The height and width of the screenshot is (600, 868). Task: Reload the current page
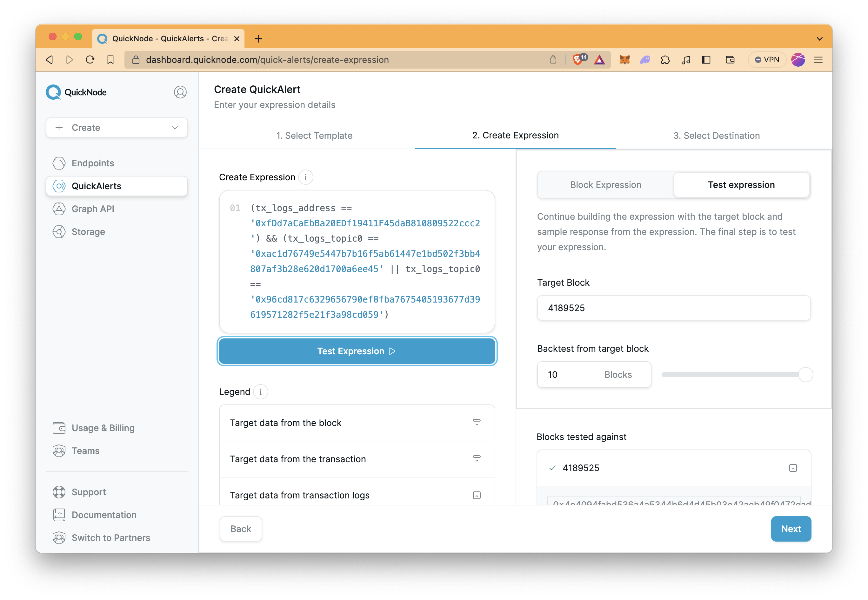(90, 60)
